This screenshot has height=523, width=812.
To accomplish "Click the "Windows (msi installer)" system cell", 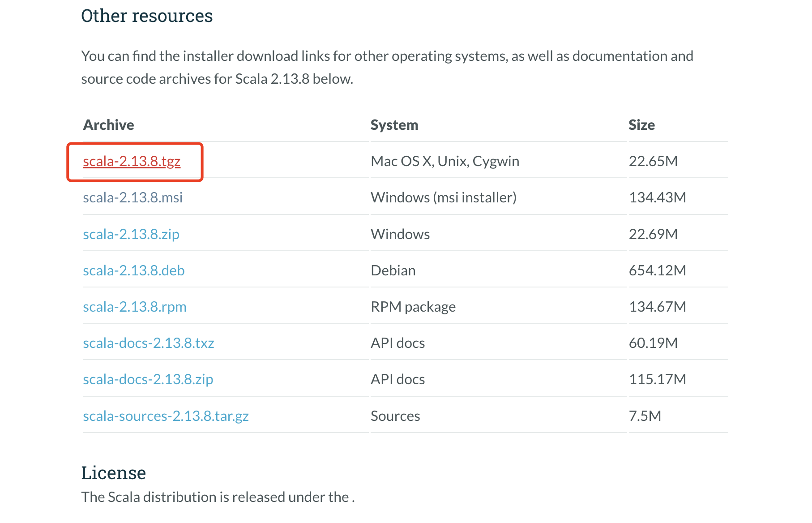I will [x=443, y=197].
